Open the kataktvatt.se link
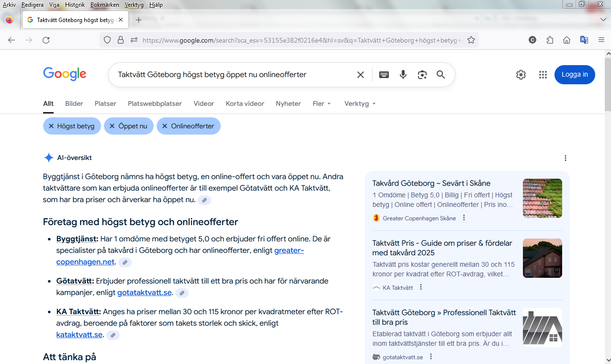 [79, 335]
